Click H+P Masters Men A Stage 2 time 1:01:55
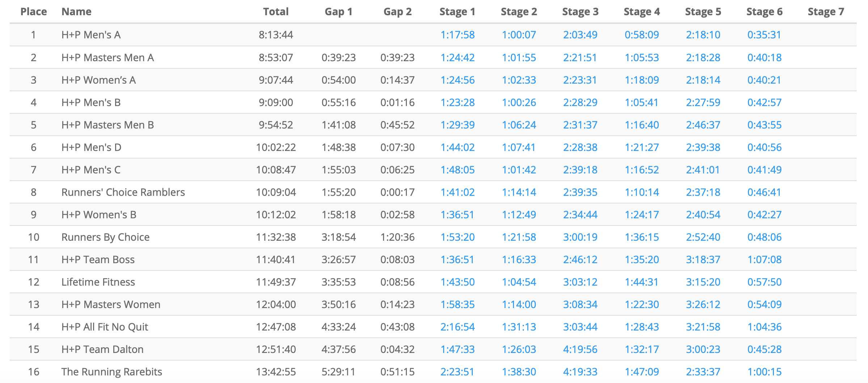The image size is (868, 383). pos(519,58)
